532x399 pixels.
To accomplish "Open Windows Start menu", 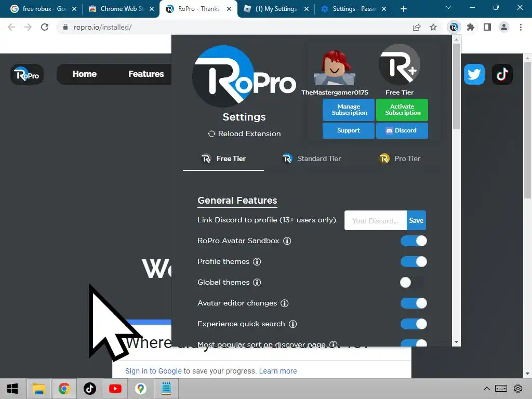I will click(x=12, y=389).
